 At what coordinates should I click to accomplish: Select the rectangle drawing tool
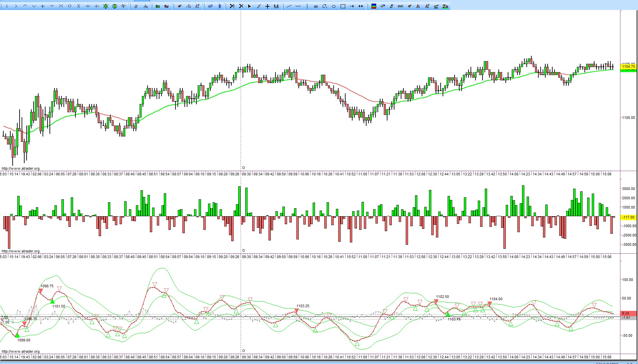[343, 6]
